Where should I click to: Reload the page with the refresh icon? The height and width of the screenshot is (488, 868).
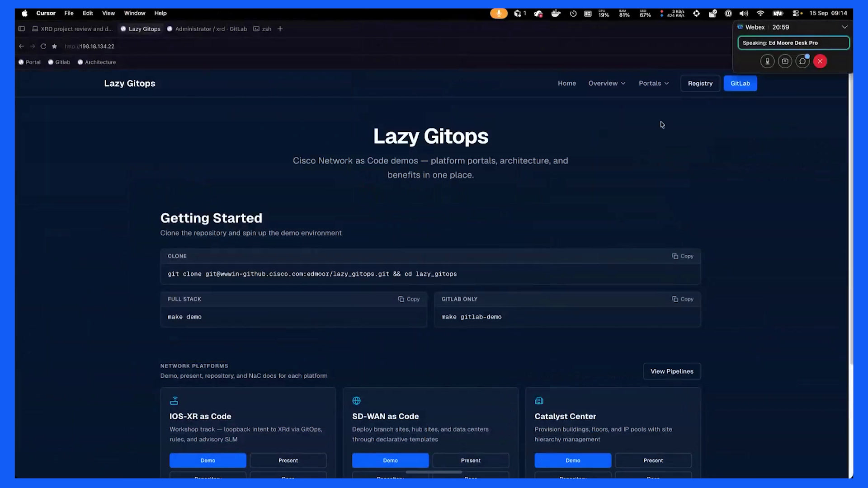(43, 47)
